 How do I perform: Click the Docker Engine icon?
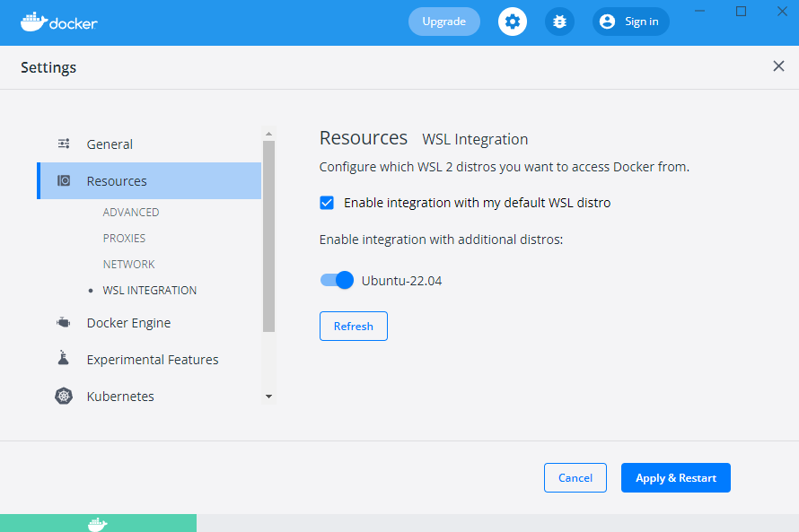(x=63, y=322)
